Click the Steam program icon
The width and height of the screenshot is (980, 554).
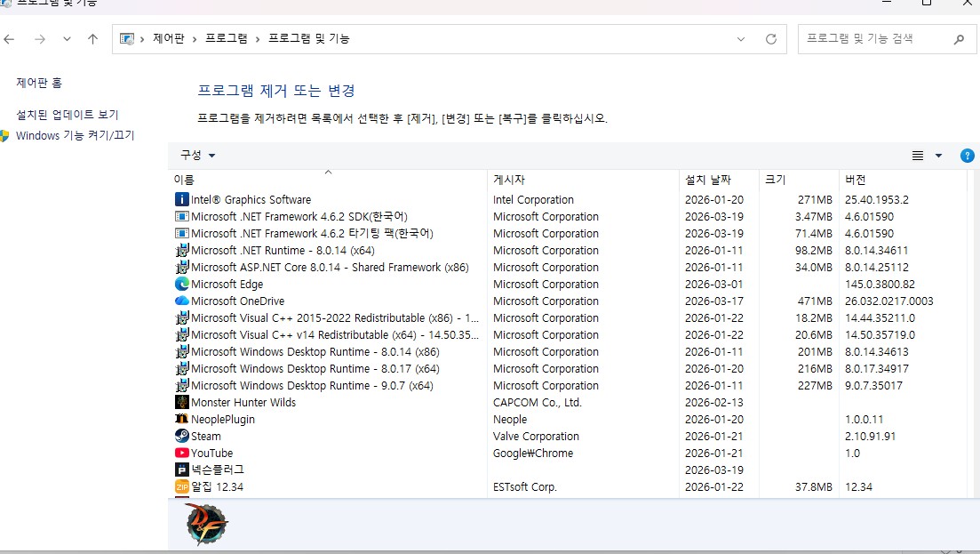pos(182,437)
